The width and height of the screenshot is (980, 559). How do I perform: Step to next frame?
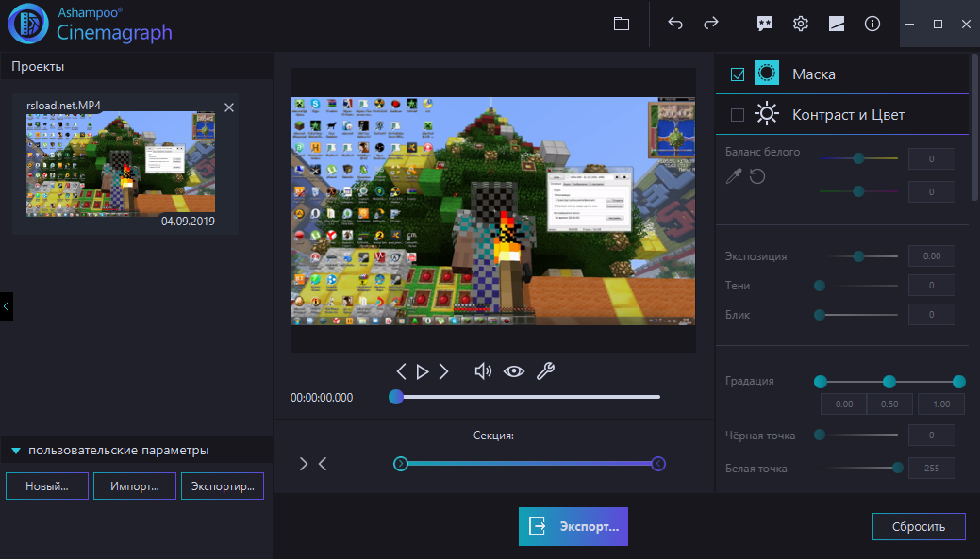tap(443, 371)
